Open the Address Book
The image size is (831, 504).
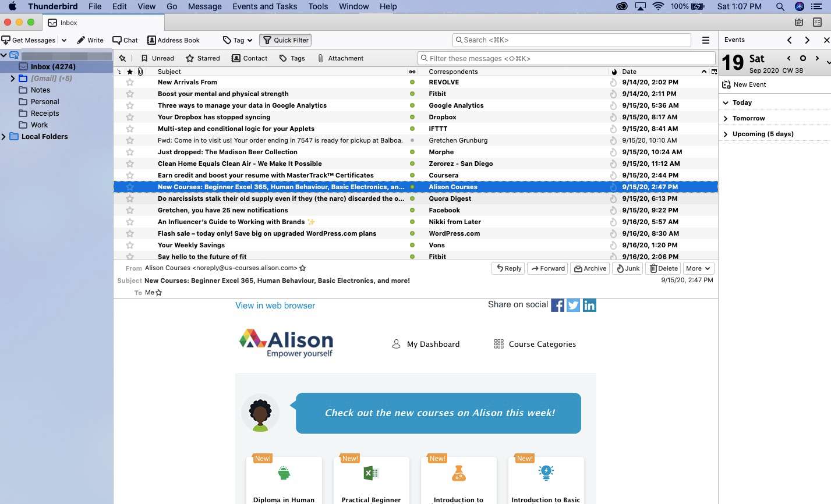(173, 40)
